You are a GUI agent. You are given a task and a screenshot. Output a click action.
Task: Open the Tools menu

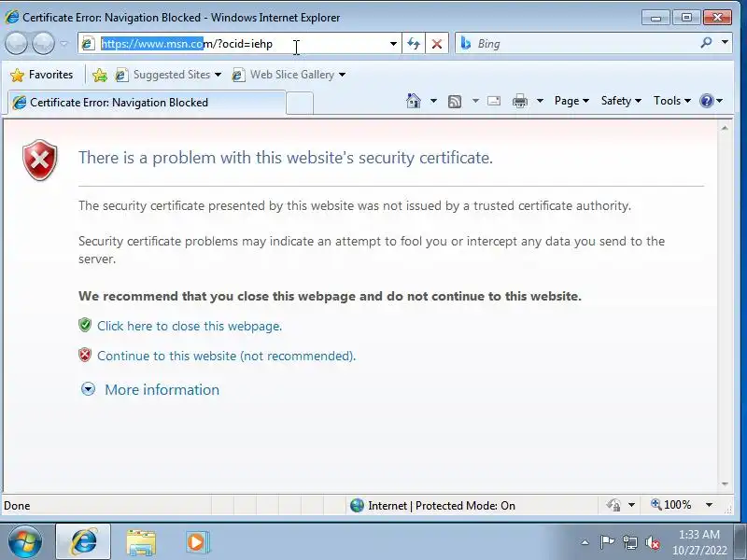pos(672,101)
